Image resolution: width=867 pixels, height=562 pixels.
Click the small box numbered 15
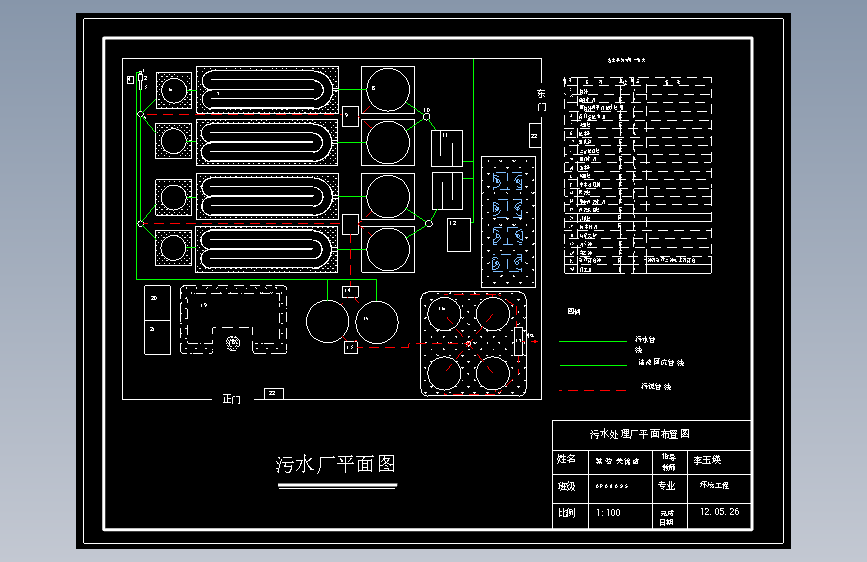(x=351, y=347)
